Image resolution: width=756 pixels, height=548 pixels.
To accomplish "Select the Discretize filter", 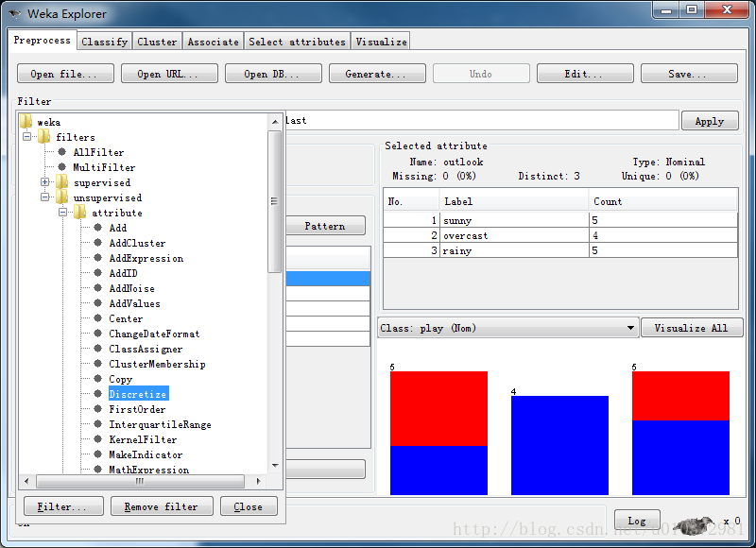I will coord(138,393).
